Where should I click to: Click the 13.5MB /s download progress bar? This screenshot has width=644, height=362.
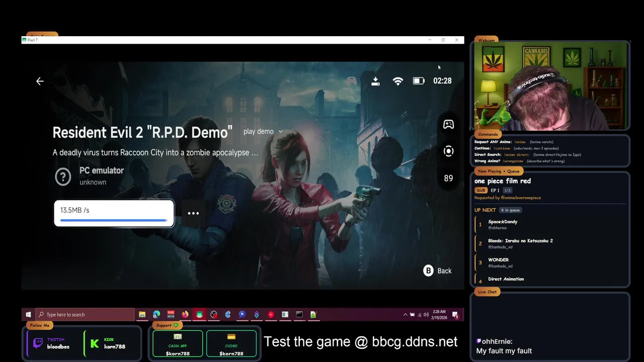point(114,213)
